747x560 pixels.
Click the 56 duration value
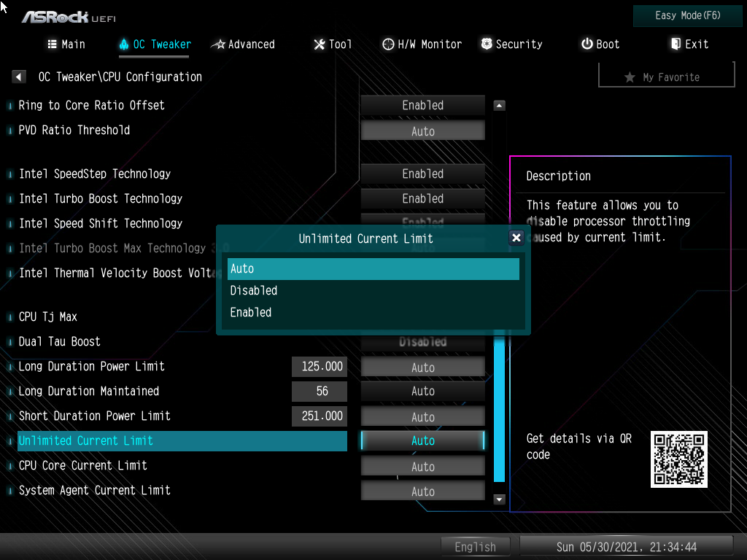[320, 391]
